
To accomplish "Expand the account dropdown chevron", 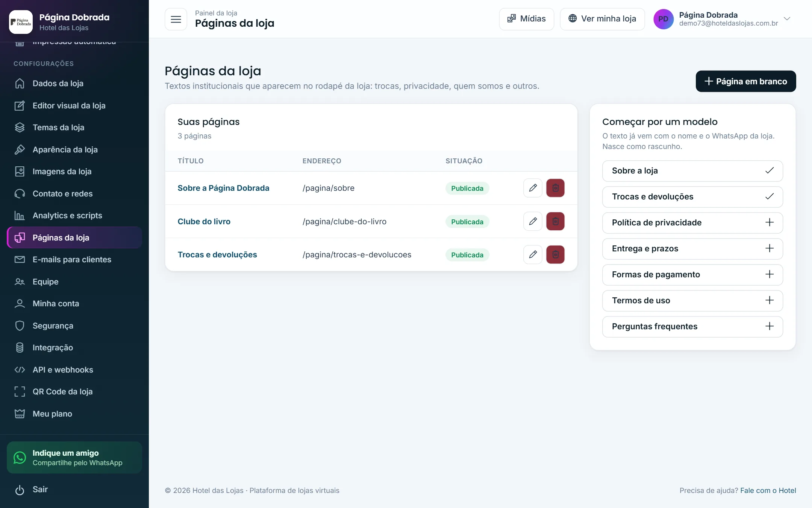I will [787, 18].
